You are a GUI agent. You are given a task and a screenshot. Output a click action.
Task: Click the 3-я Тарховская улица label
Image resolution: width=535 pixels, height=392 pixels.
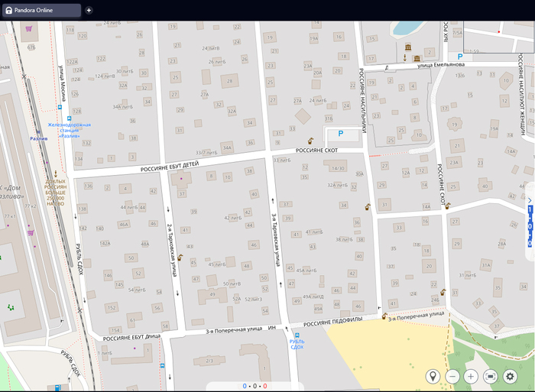276,239
